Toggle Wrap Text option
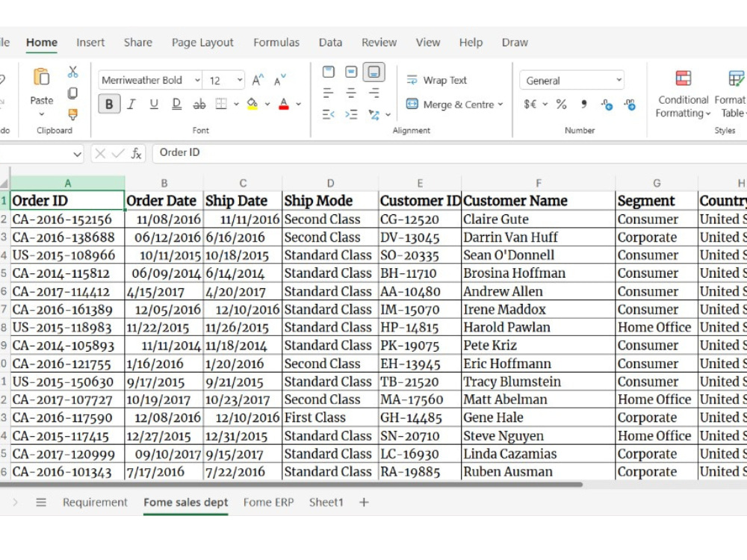The height and width of the screenshot is (560, 747). (x=436, y=80)
